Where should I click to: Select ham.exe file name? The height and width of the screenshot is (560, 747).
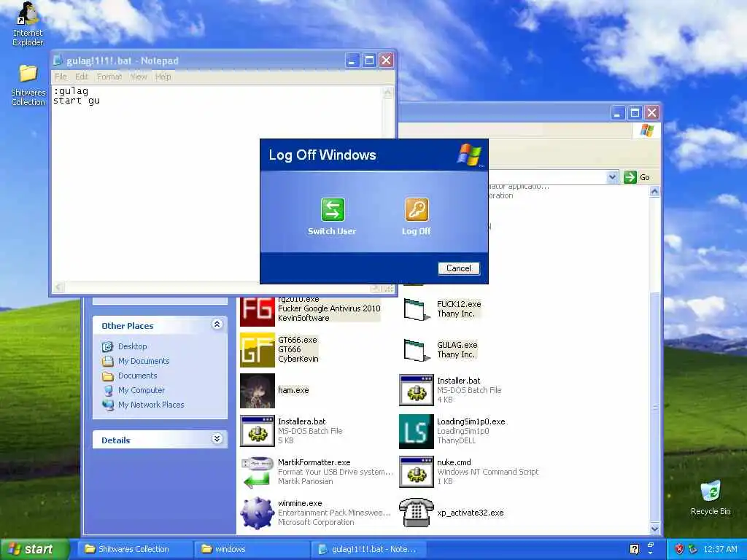(x=293, y=390)
